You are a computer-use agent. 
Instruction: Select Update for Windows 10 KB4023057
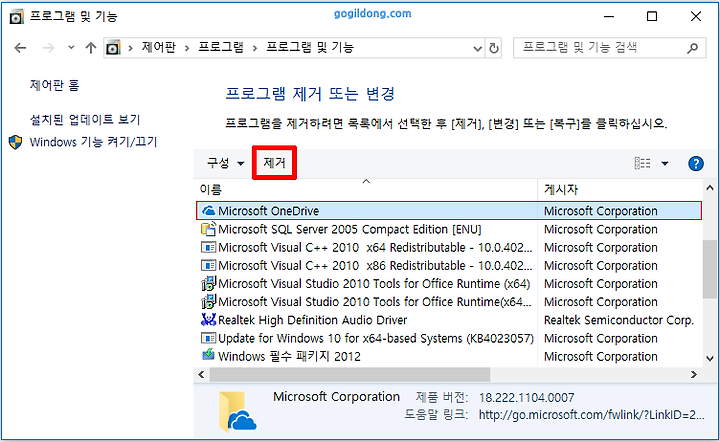[x=376, y=338]
